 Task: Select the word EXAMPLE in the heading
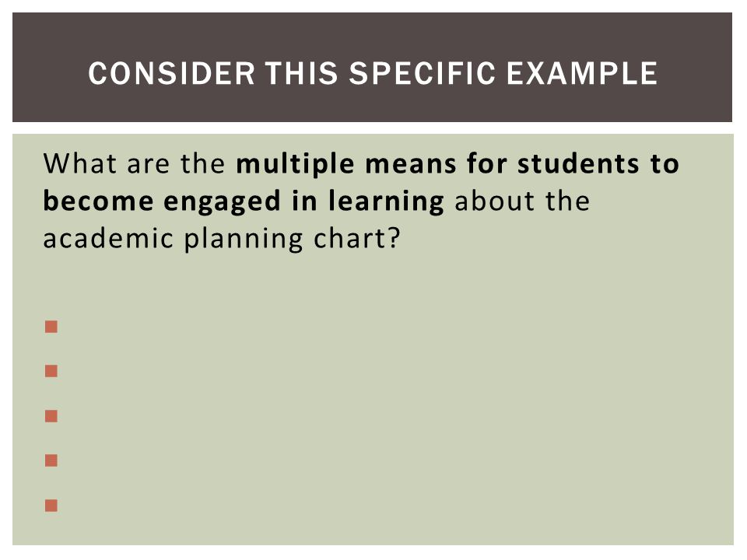pos(582,73)
